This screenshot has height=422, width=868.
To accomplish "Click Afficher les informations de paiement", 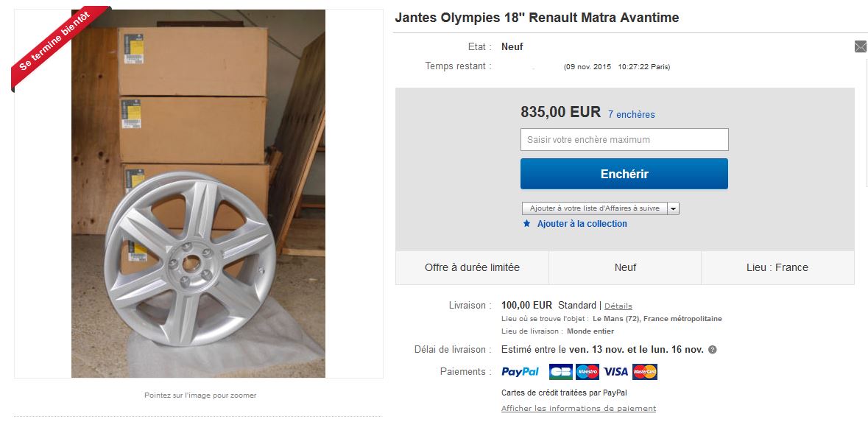I will tap(578, 409).
